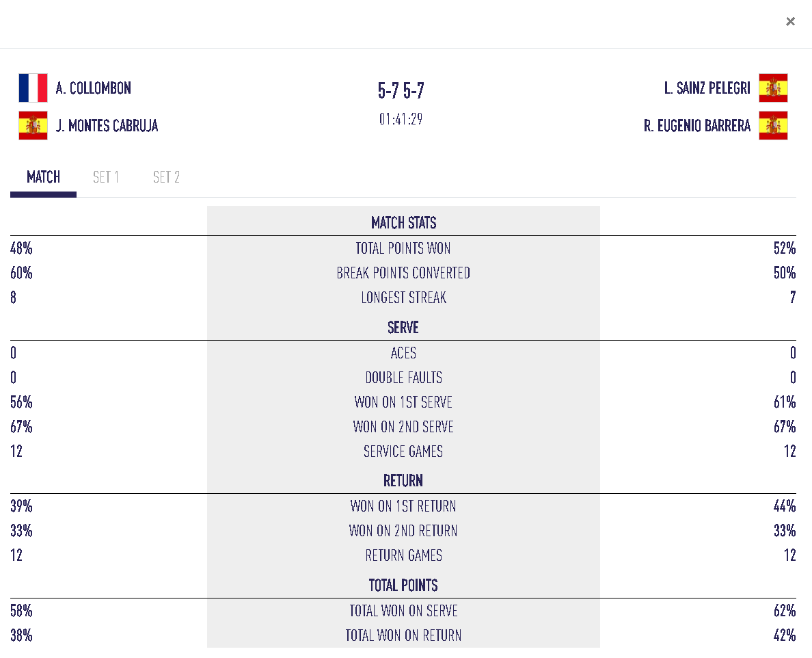This screenshot has width=812, height=658.
Task: Click the MATCH STATS section header
Action: coord(403,223)
